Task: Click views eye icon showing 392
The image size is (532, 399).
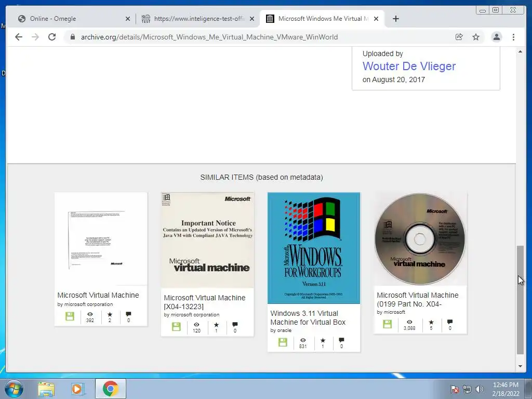Action: click(90, 314)
